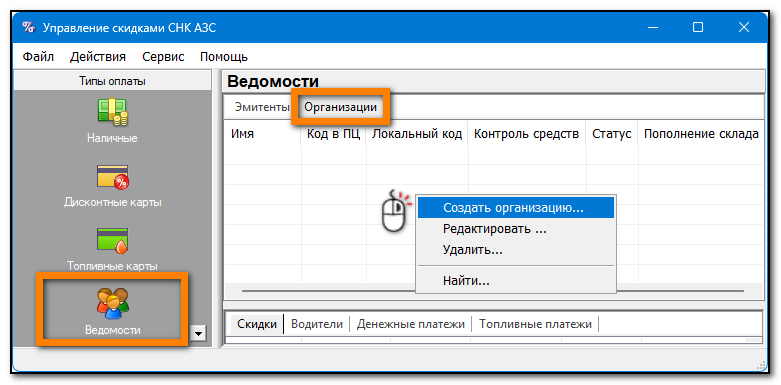Open the Помощь menu
The width and height of the screenshot is (781, 385).
point(224,57)
